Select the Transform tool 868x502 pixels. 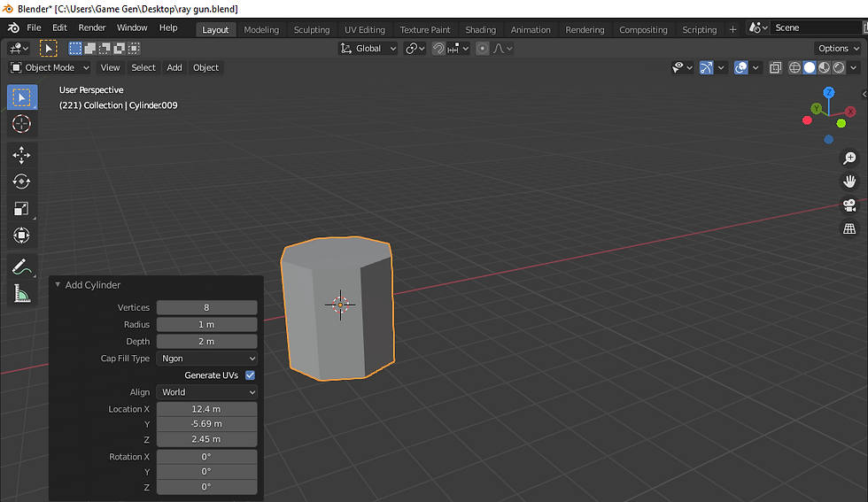21,236
